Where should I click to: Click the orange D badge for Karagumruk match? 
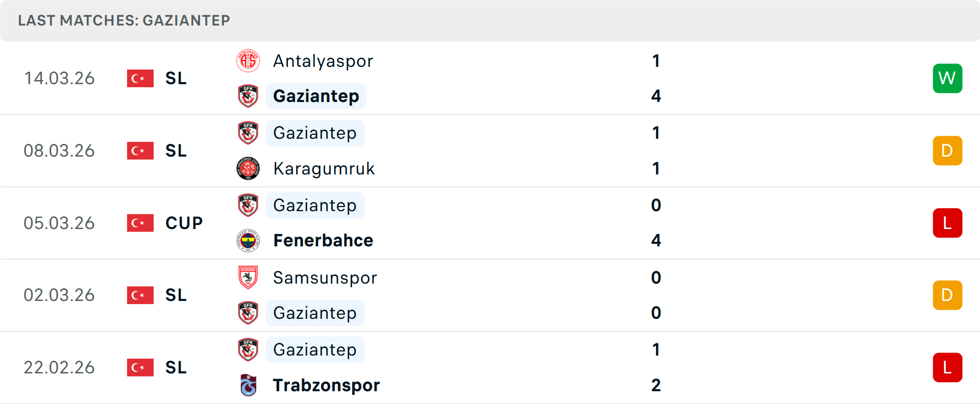click(947, 150)
